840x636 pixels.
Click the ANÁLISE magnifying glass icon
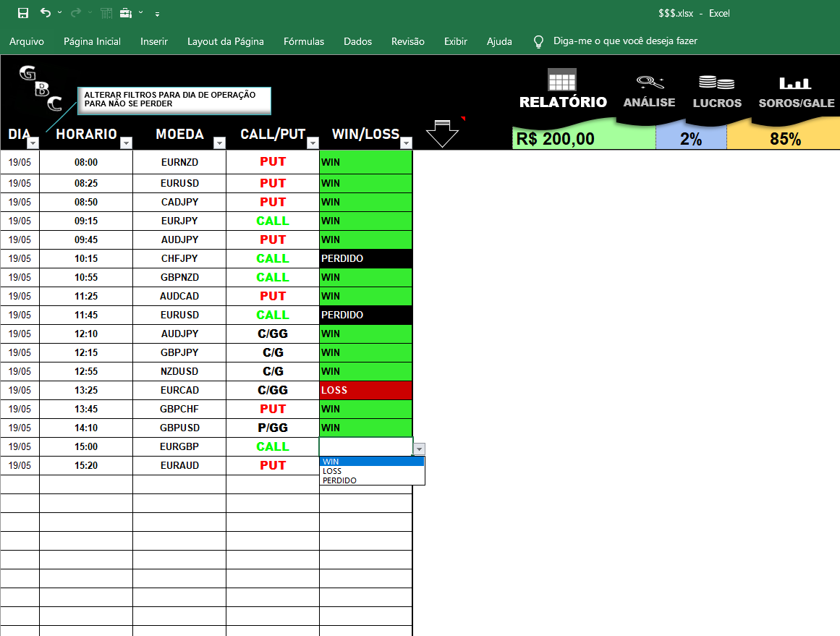(x=648, y=83)
